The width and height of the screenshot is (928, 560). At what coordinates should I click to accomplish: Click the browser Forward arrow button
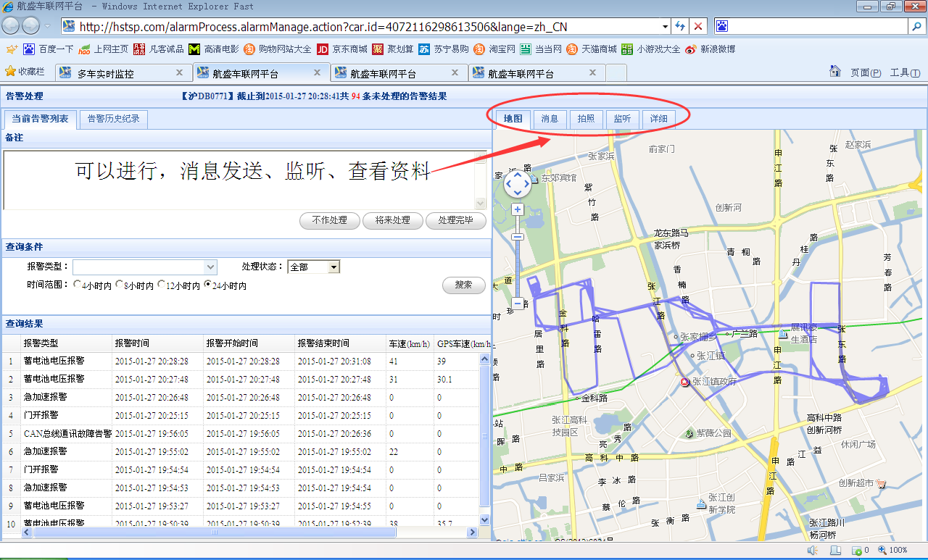[31, 26]
